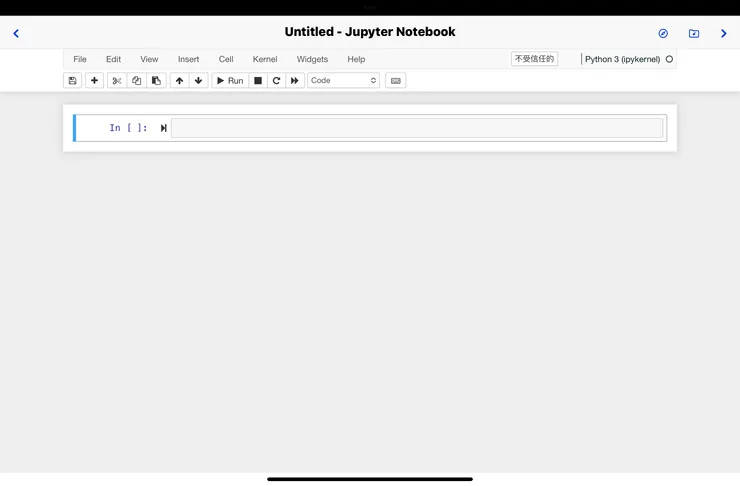Open the File menu
Image resolution: width=740 pixels, height=486 pixels.
80,59
